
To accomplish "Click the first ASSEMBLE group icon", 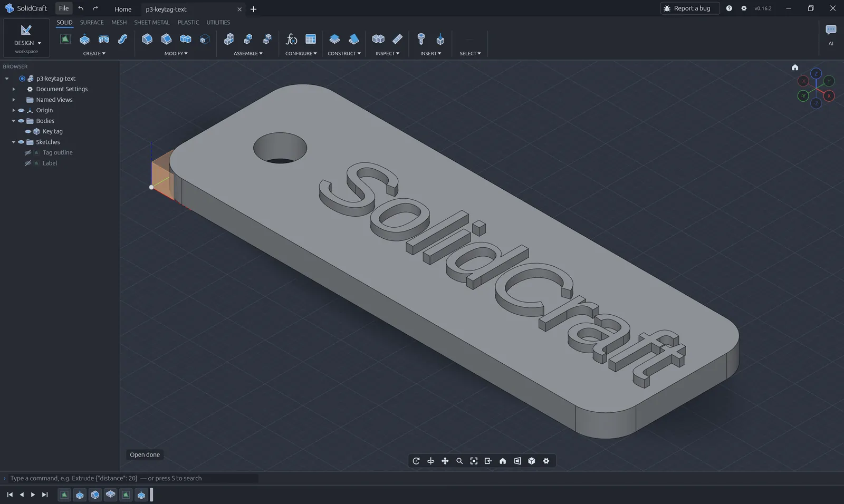I will [x=229, y=39].
